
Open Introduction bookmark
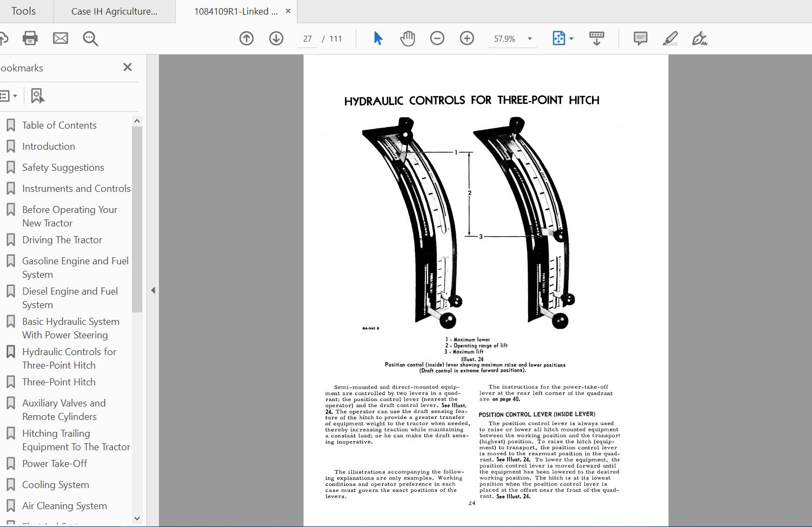click(x=49, y=146)
